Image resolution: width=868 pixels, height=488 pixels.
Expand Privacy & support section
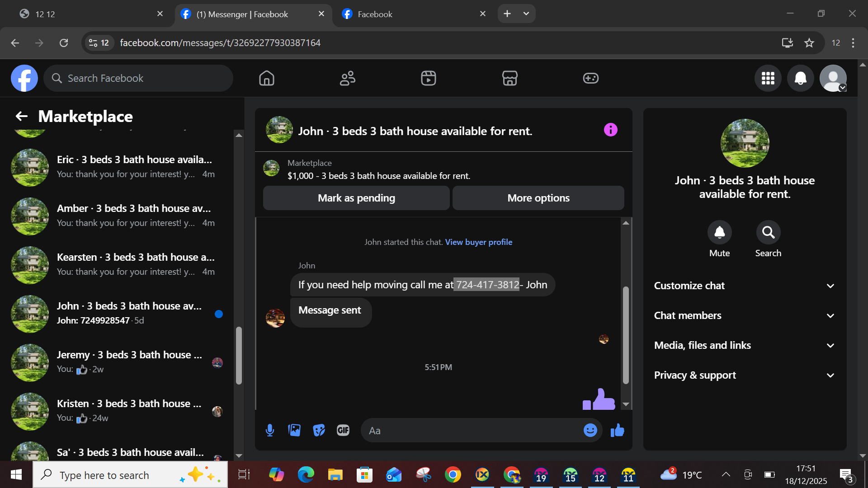point(745,375)
